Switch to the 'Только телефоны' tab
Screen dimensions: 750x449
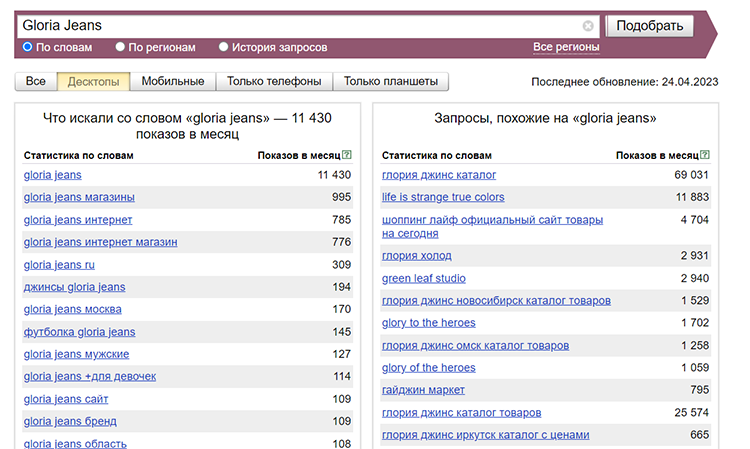[274, 82]
